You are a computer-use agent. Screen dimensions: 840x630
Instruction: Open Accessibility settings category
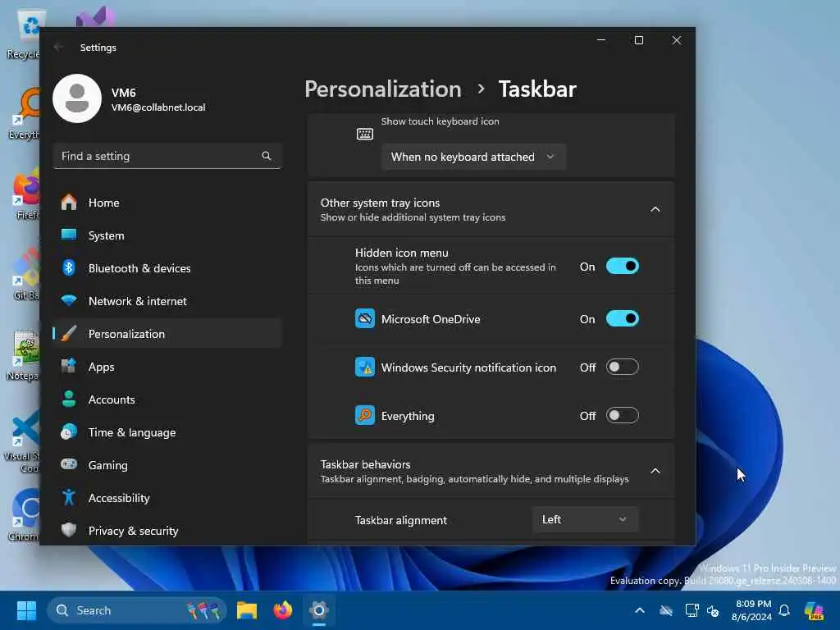click(167, 498)
